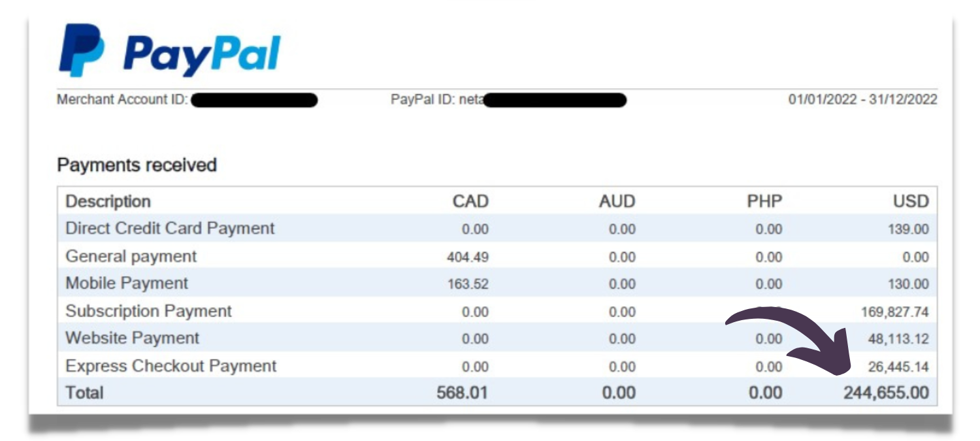Viewport: 980px width, 441px height.
Task: Click the 244,655.00 USD total
Action: (886, 393)
